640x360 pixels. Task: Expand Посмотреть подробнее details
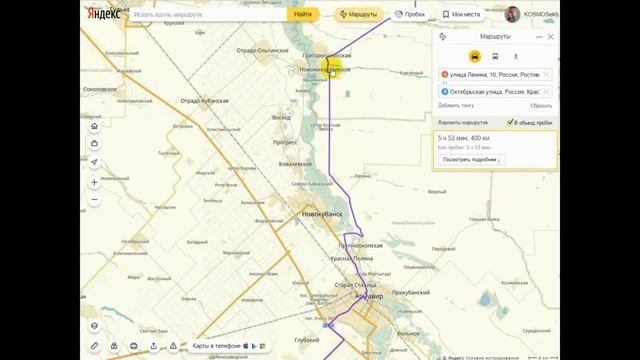pos(471,160)
